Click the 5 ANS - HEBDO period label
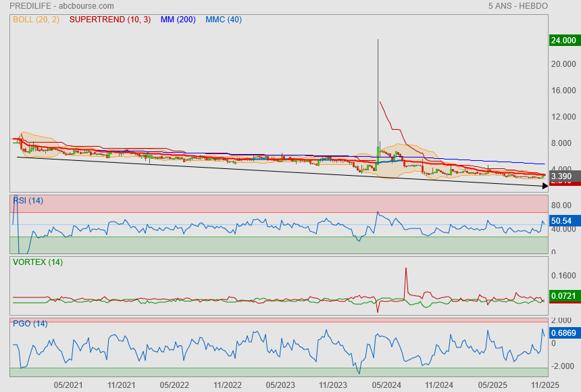 [x=517, y=6]
